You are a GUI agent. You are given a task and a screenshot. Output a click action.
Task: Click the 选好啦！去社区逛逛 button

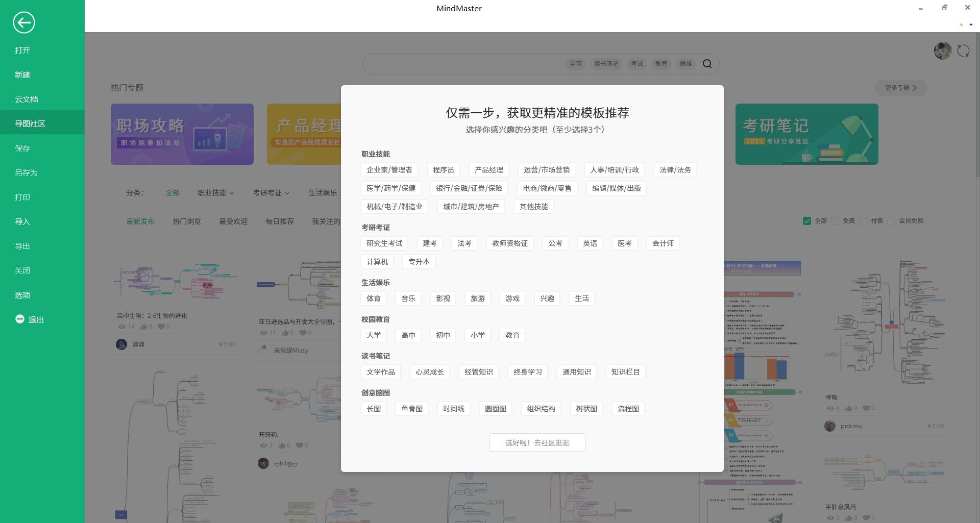537,442
